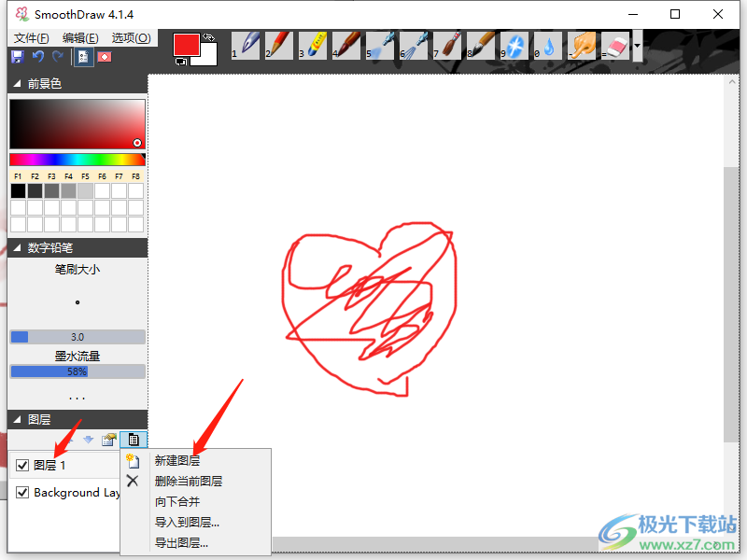Open the 文件(F) menu
This screenshot has height=560, width=747.
click(x=32, y=38)
